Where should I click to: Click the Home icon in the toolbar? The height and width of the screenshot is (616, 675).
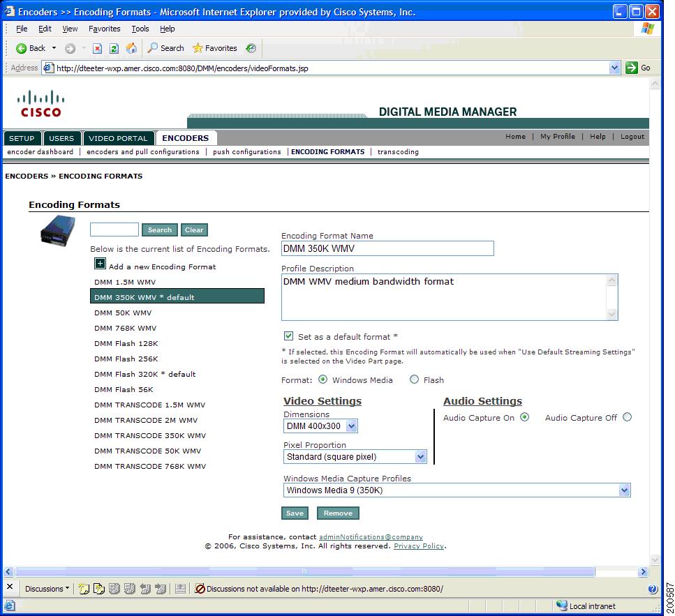pos(131,48)
